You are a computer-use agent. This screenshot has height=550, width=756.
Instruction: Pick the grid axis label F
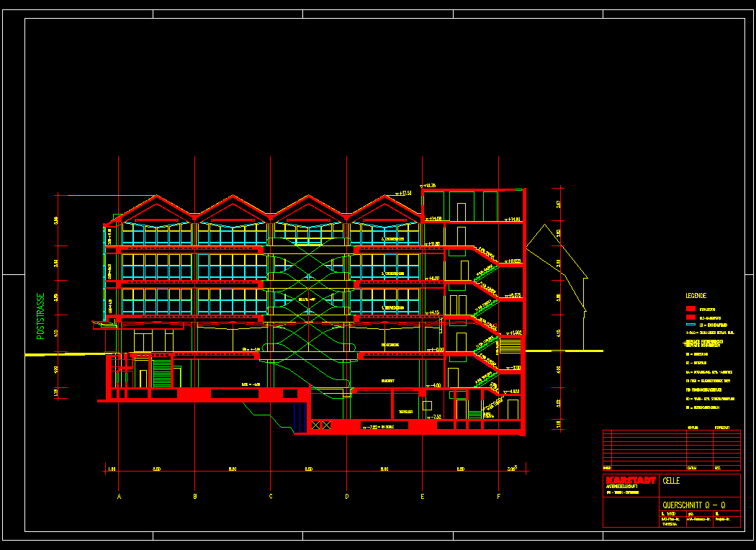tap(498, 496)
